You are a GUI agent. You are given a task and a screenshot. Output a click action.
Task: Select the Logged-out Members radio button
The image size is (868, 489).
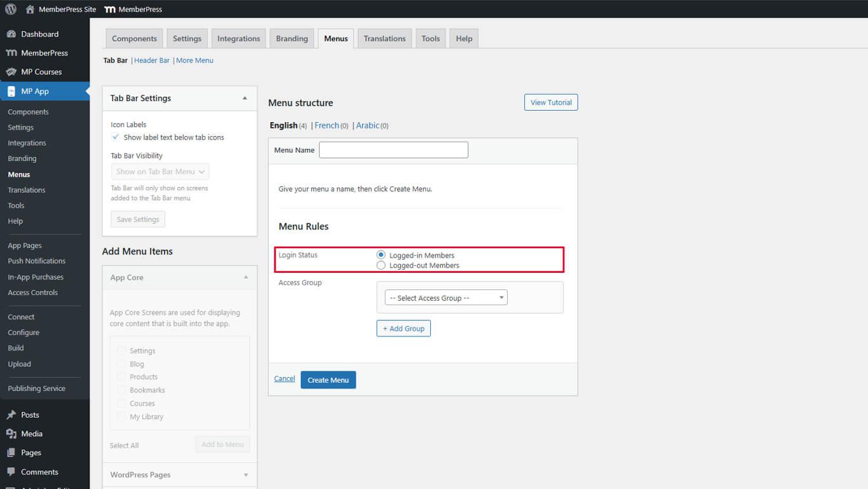point(380,265)
